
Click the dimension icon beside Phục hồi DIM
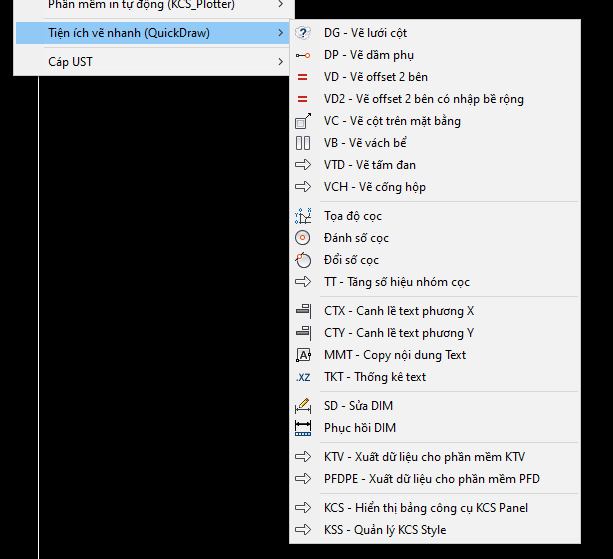[x=303, y=428]
